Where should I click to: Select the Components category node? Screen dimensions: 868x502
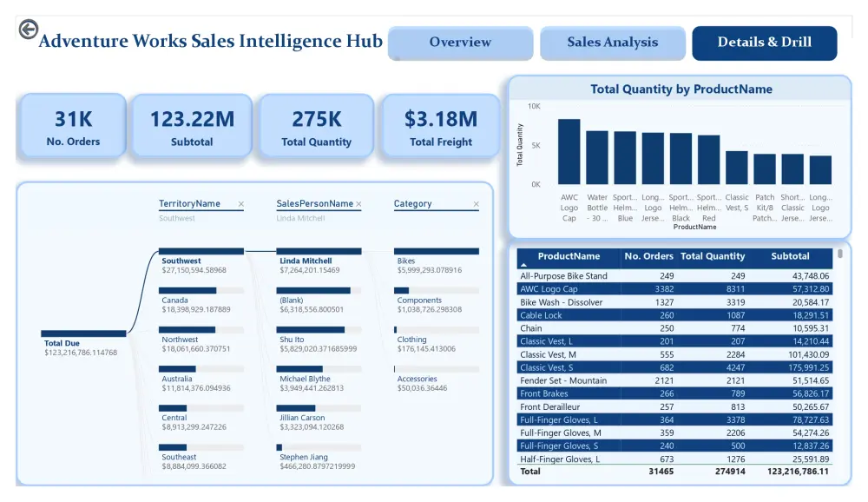[x=437, y=301]
